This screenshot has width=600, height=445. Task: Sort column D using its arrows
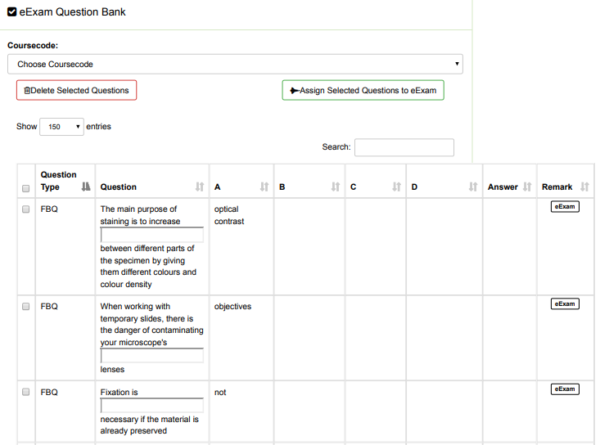tap(471, 187)
